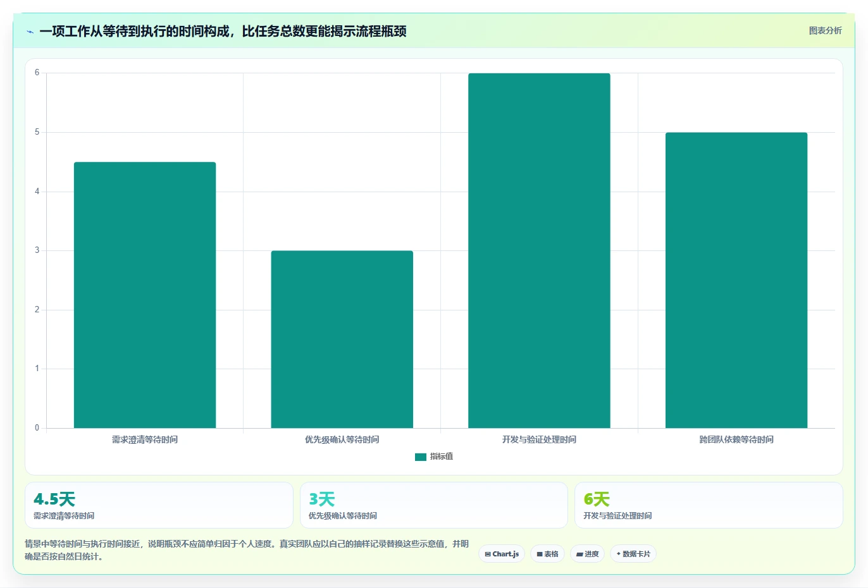Click the 开发与验证处理时间 bar
Viewport: 868px width, 588px height.
[x=539, y=250]
